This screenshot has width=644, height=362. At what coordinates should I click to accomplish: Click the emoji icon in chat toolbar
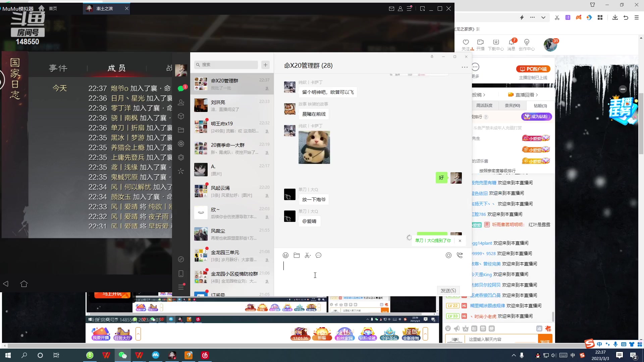click(285, 255)
